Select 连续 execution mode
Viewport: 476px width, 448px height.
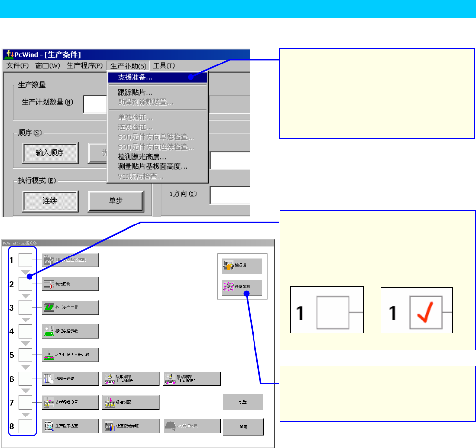[x=50, y=201]
